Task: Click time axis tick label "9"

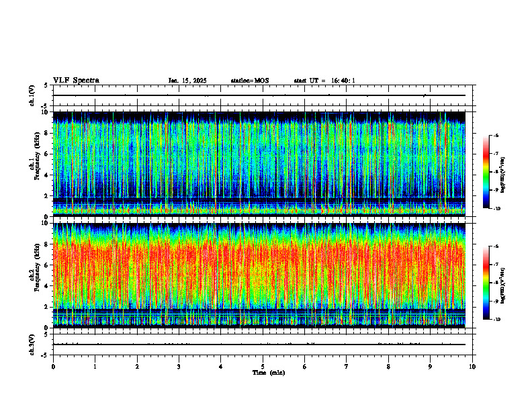Action: 430,367
